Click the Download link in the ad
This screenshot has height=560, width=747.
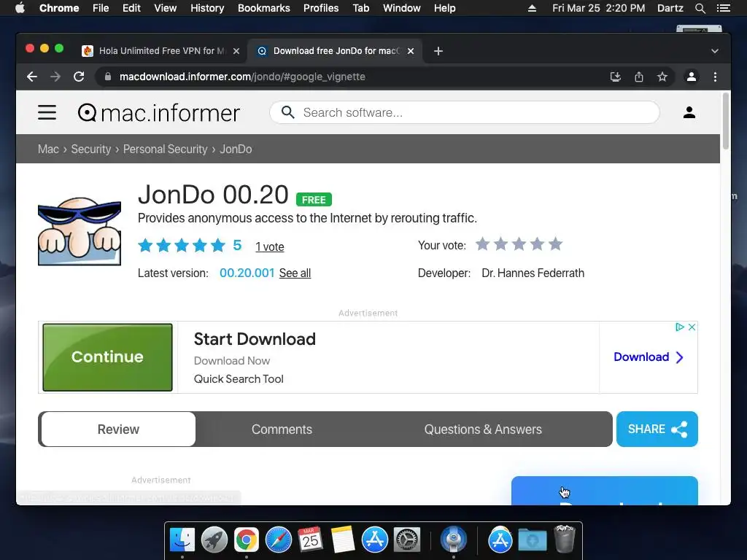coord(649,357)
